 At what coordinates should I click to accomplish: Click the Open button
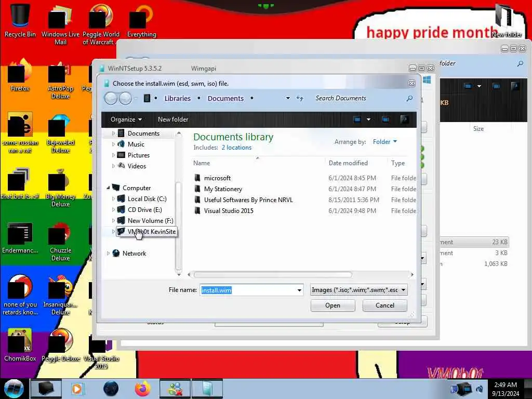(332, 305)
